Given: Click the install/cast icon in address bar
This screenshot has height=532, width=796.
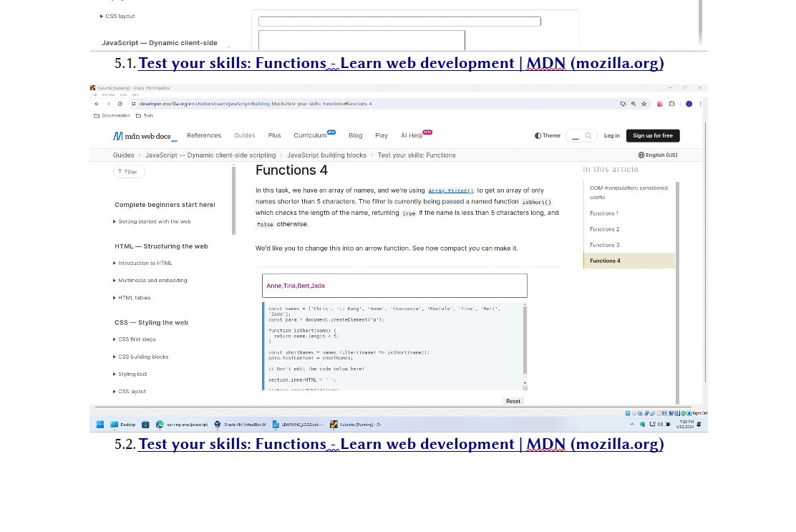Looking at the screenshot, I should (623, 104).
